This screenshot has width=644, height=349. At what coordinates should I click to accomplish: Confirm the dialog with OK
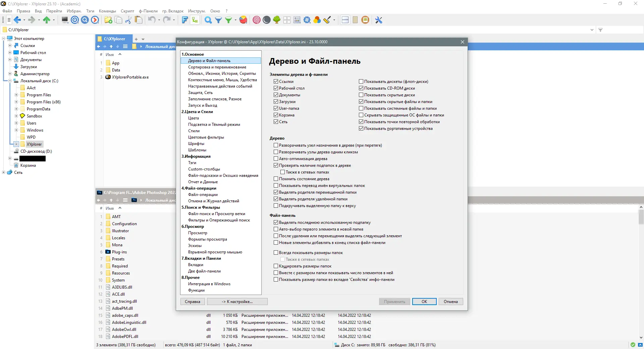coord(424,302)
